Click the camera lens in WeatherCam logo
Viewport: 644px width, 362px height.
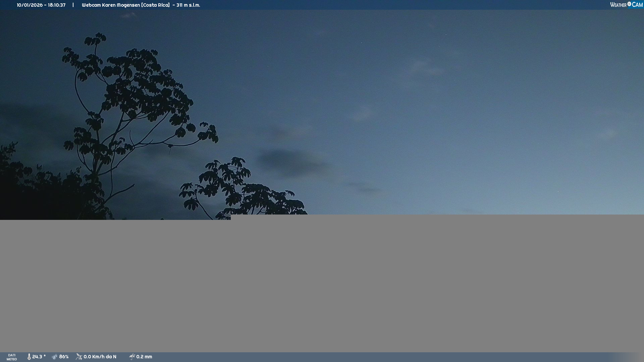[x=629, y=4]
